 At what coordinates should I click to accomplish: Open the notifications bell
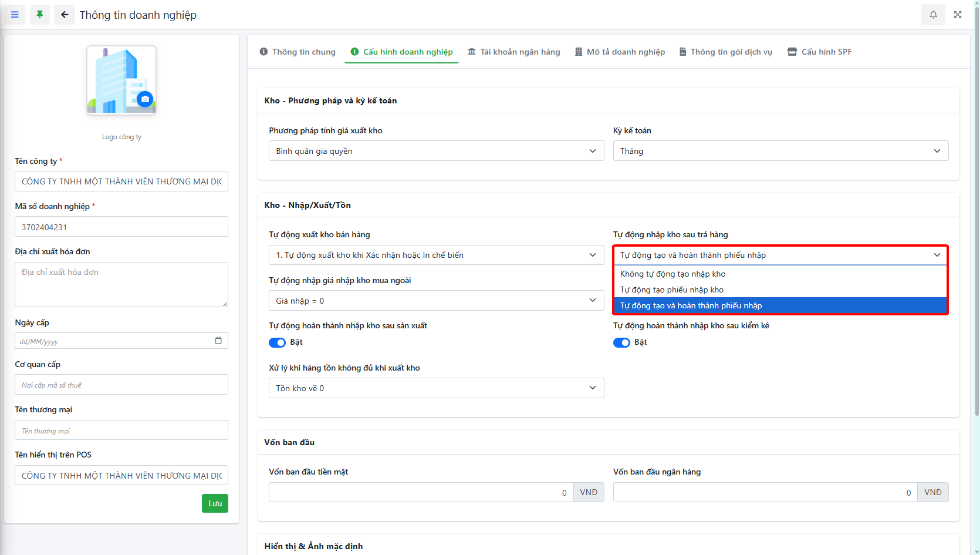933,15
